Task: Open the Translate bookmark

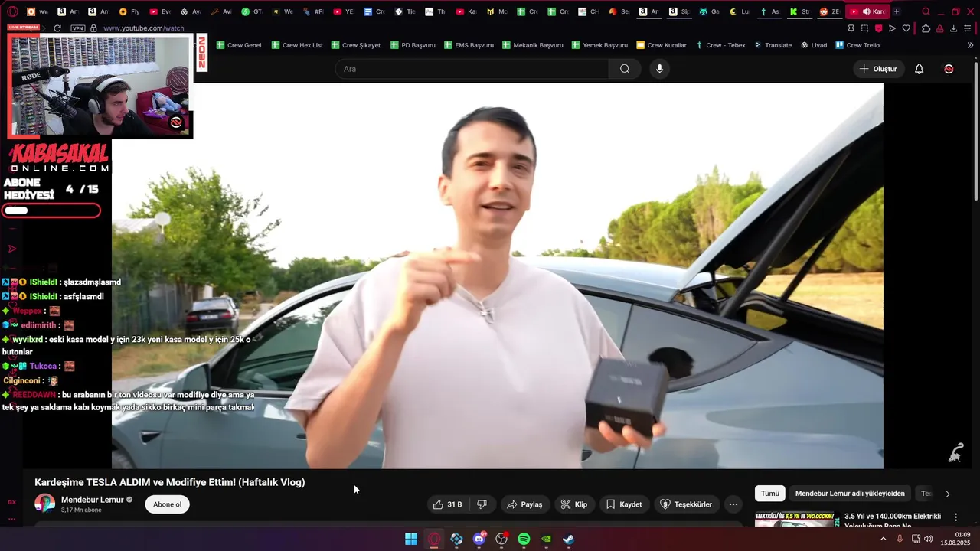Action: pyautogui.click(x=773, y=45)
